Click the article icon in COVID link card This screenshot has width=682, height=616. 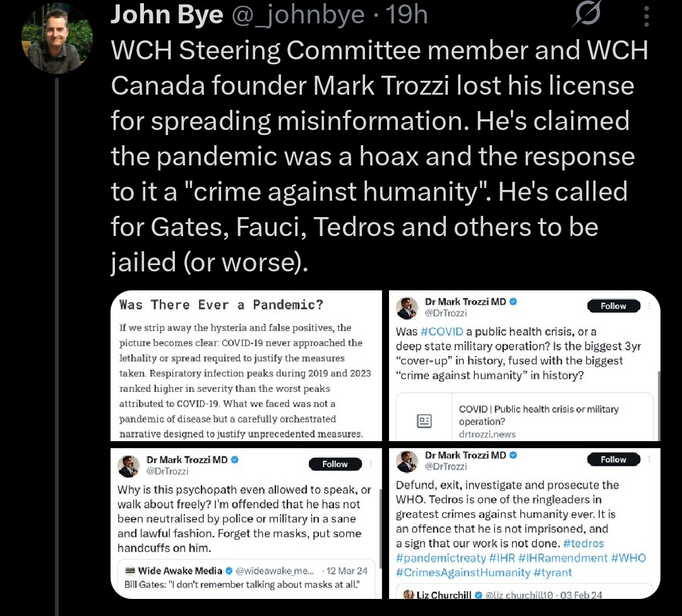424,421
